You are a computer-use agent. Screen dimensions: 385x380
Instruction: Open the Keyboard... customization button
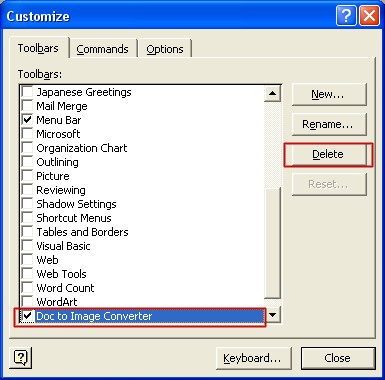coord(253,358)
